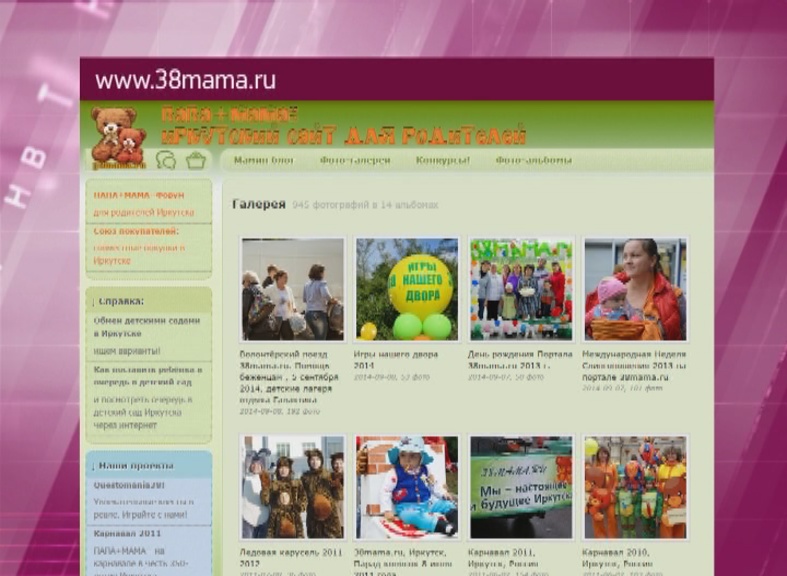787x576 pixels.
Task: Click the Международная Неделя album title
Action: click(634, 365)
